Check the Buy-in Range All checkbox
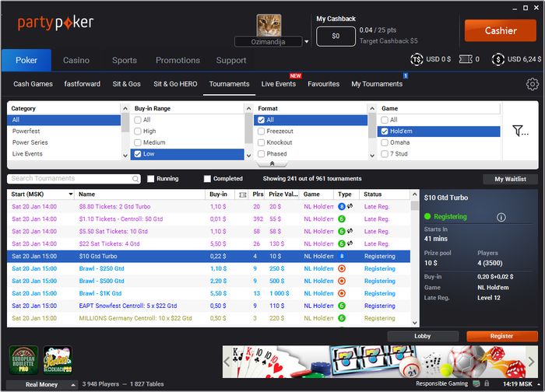 [138, 120]
